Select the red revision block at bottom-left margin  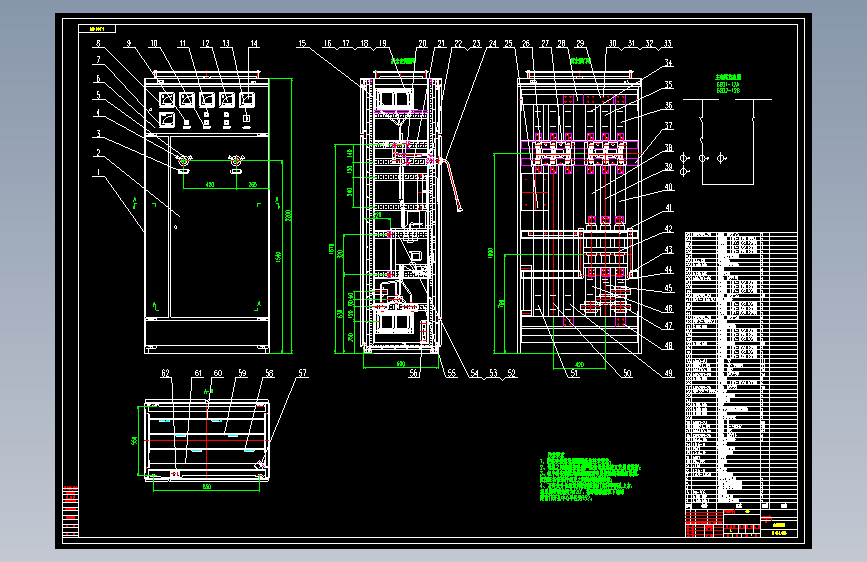coord(71,511)
